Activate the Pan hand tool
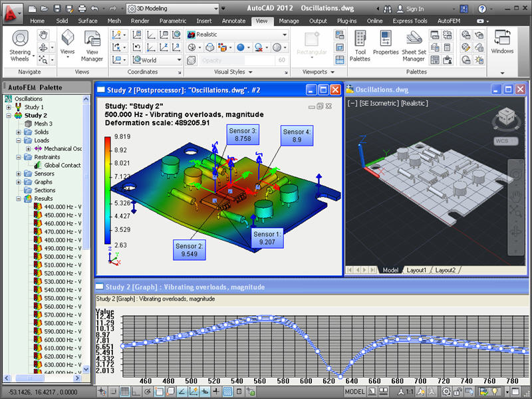The width and height of the screenshot is (532, 399). pyautogui.click(x=43, y=35)
